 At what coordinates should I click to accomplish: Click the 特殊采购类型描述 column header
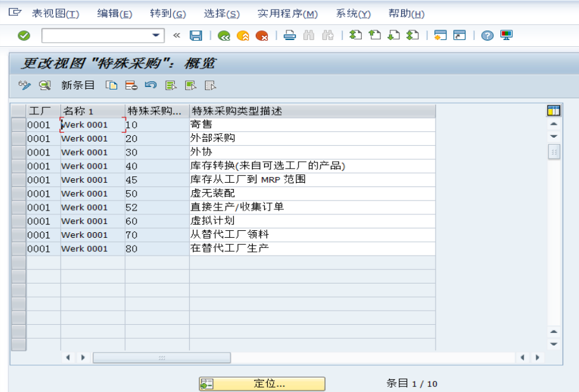pyautogui.click(x=312, y=111)
